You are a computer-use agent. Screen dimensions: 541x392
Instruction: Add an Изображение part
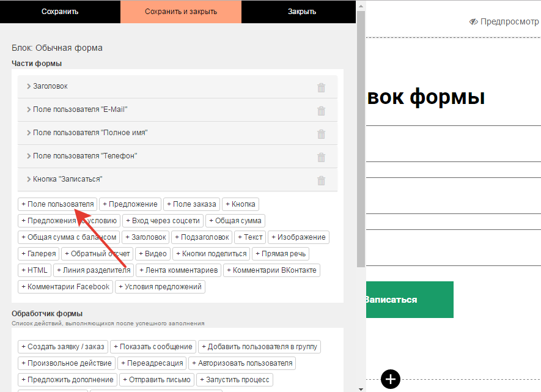298,237
